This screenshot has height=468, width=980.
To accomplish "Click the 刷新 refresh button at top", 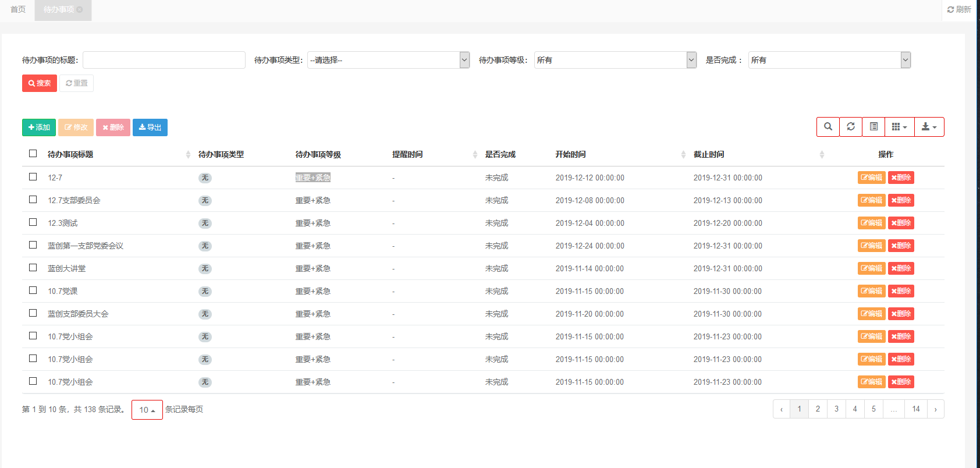I will tap(959, 9).
